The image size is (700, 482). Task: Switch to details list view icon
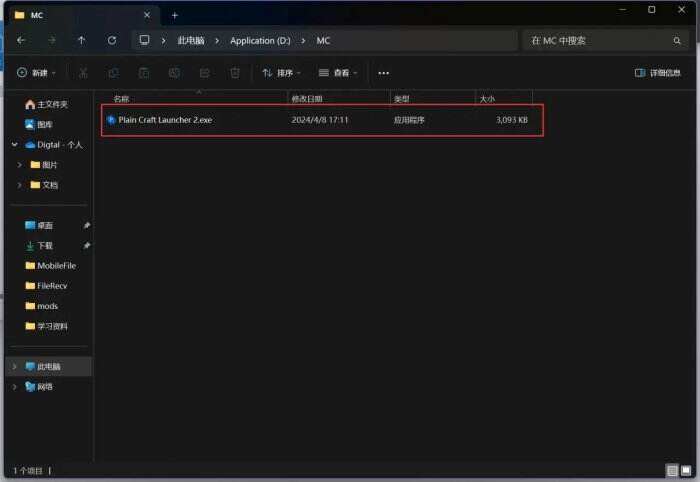(x=672, y=470)
